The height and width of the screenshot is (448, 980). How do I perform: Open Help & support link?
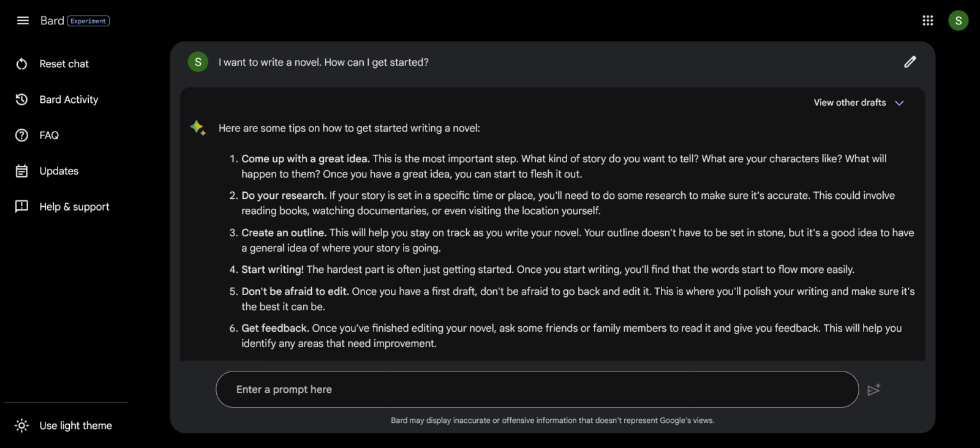pyautogui.click(x=74, y=207)
